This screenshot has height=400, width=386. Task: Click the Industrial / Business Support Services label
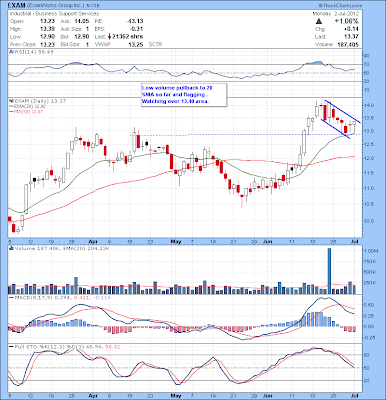[x=54, y=14]
